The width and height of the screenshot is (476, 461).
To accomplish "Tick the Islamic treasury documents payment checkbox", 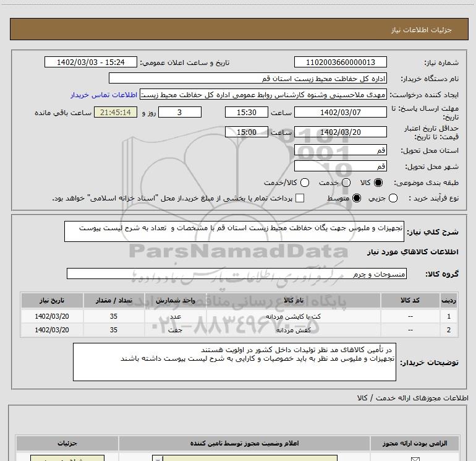I will point(300,198).
